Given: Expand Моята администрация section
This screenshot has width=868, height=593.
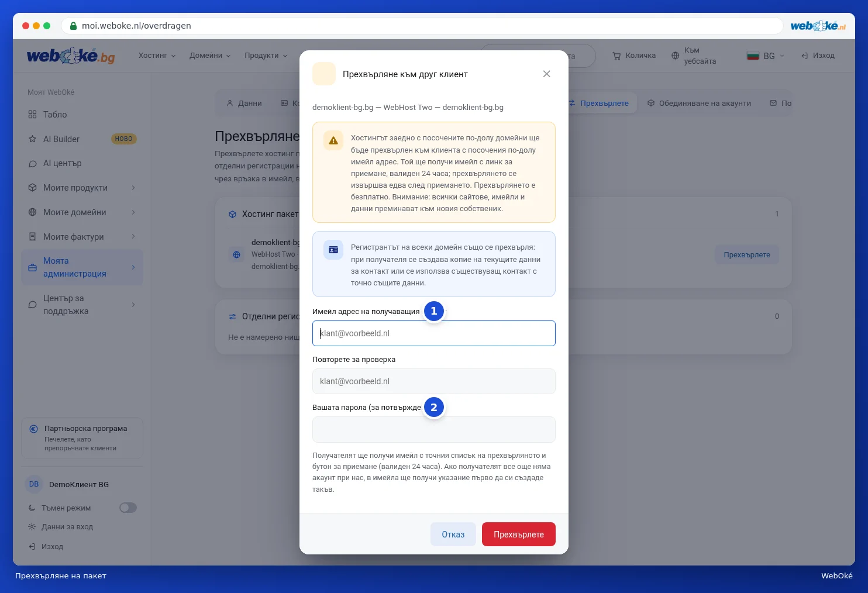Looking at the screenshot, I should pos(82,267).
